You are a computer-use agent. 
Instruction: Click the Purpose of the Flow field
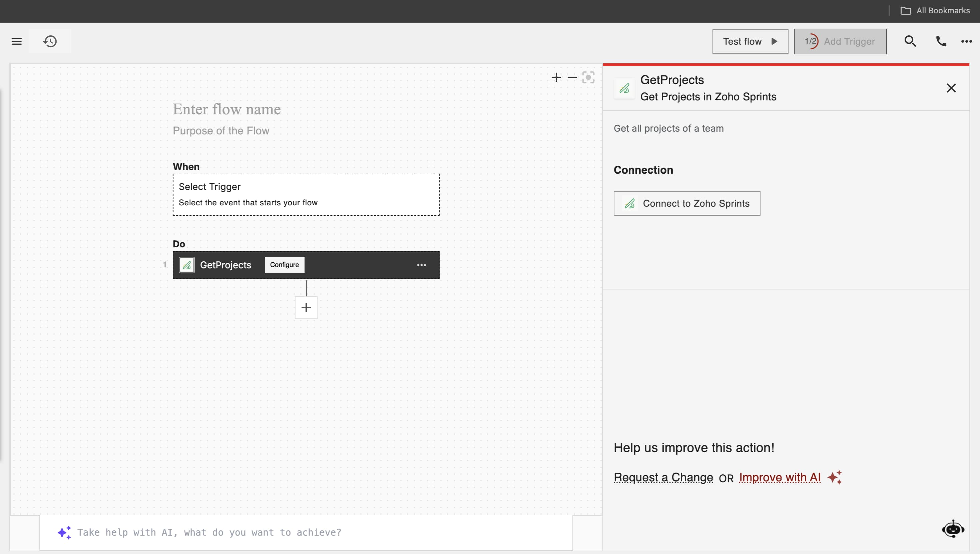(221, 131)
